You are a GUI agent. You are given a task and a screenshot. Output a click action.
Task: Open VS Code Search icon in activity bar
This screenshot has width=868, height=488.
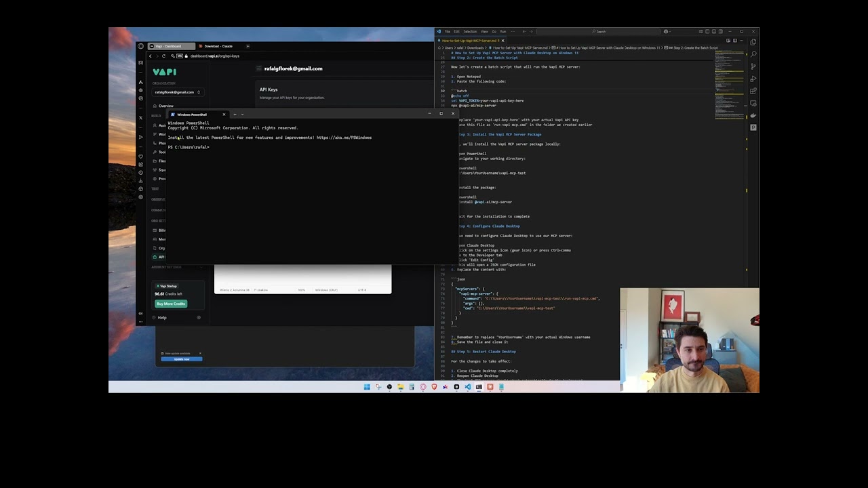(753, 54)
